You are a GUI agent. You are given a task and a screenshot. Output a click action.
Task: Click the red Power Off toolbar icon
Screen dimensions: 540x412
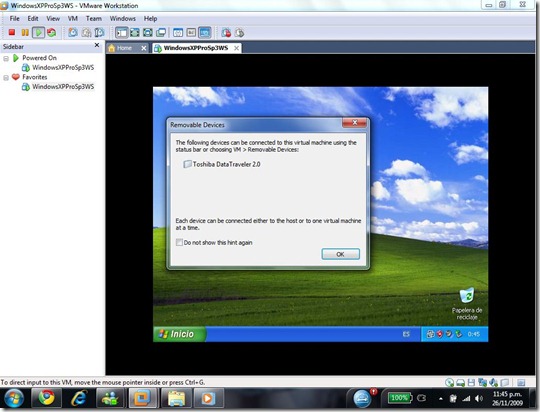pyautogui.click(x=12, y=32)
